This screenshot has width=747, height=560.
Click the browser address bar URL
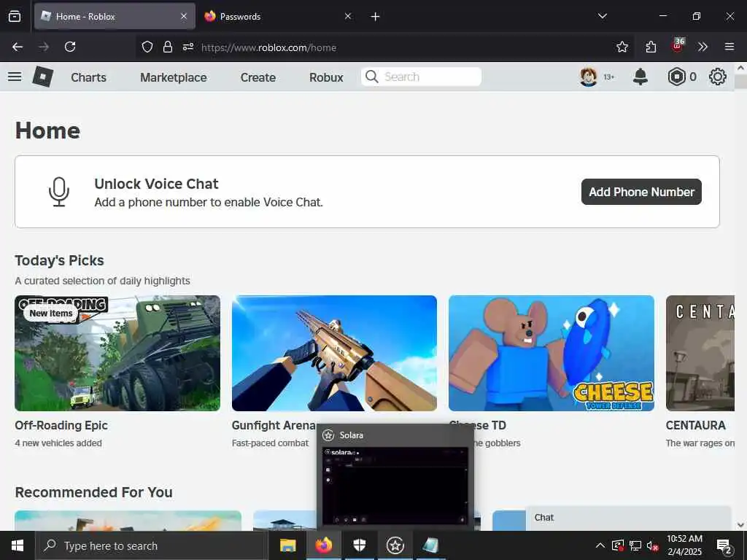click(x=268, y=47)
